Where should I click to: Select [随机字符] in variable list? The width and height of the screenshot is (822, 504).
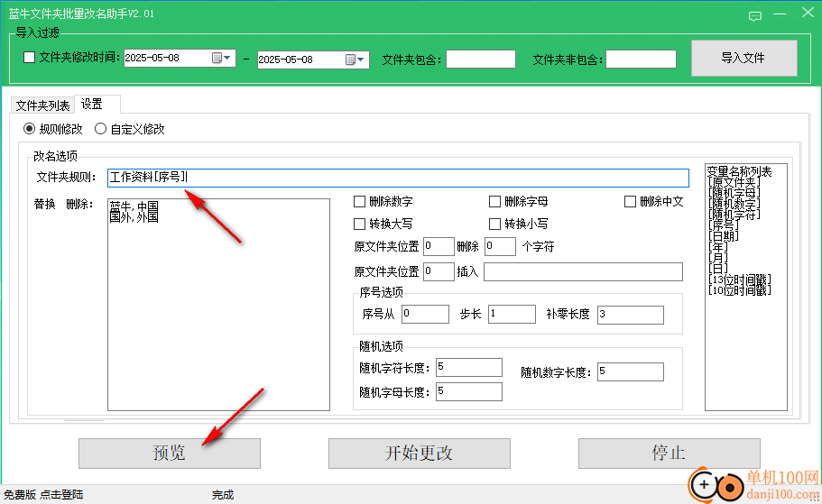point(734,215)
